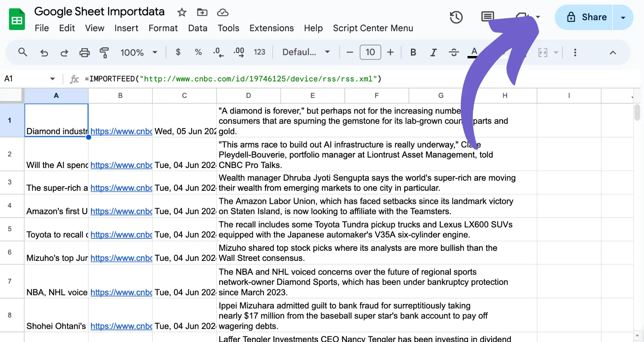The image size is (644, 342).
Task: Click the font size field showing 10
Action: pyautogui.click(x=370, y=52)
